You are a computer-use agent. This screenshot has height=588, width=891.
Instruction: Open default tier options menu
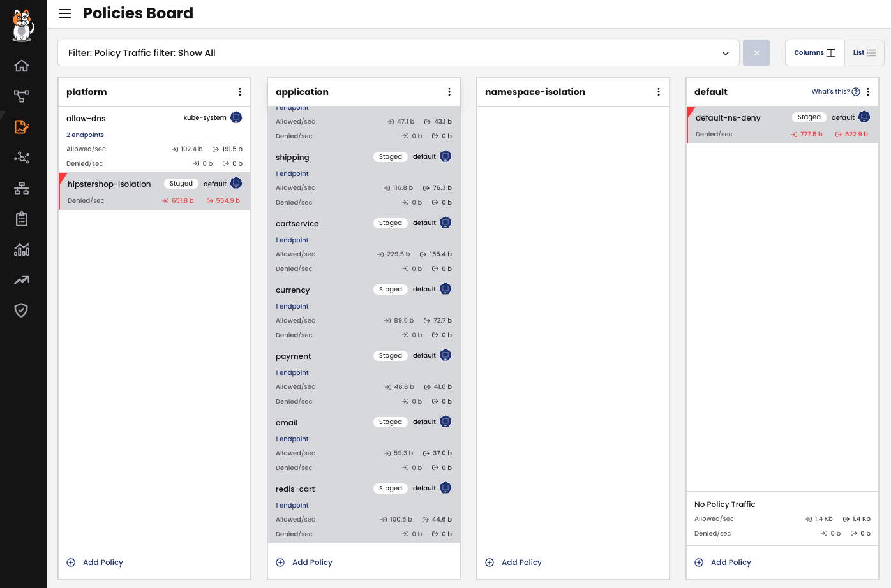[x=868, y=92]
